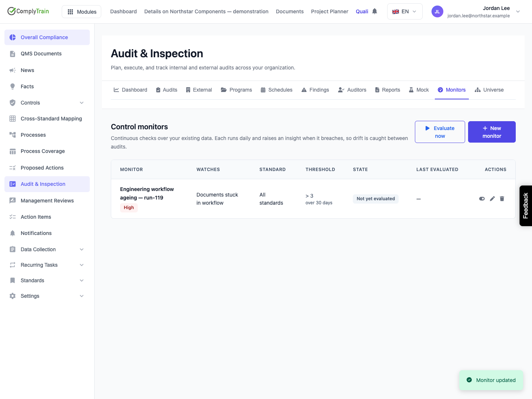Open the top Dashboard link
Viewport: 532px width, 399px height.
(123, 11)
